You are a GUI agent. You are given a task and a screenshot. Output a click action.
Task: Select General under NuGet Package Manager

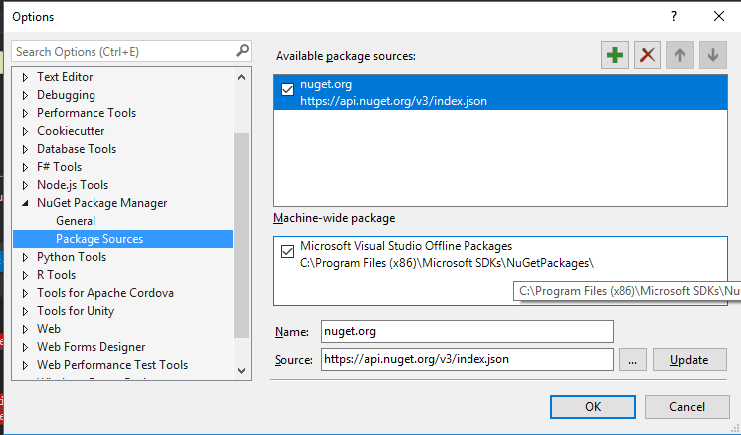[75, 221]
